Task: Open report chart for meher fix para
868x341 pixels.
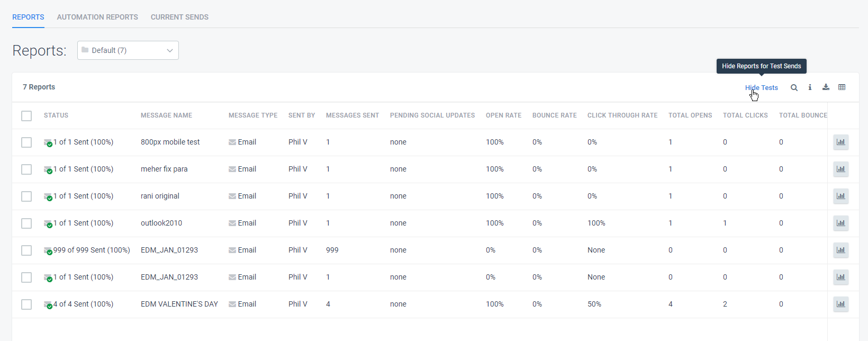Action: 840,169
